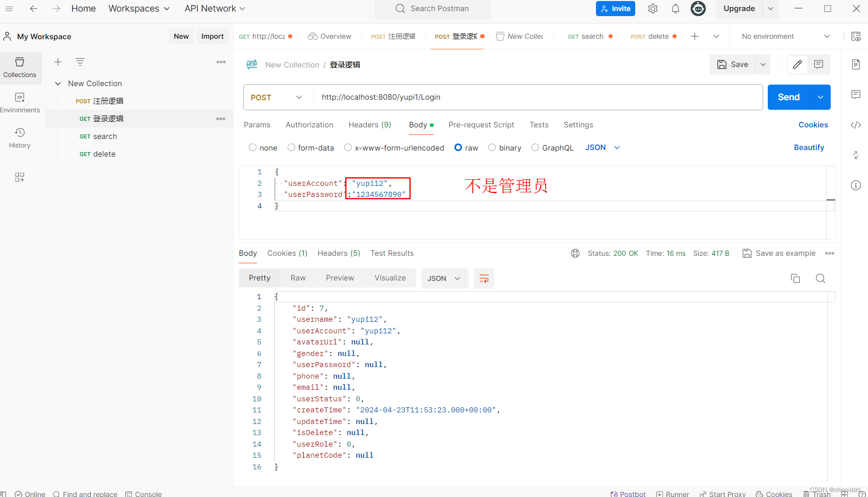Open settings gear icon

coord(653,9)
